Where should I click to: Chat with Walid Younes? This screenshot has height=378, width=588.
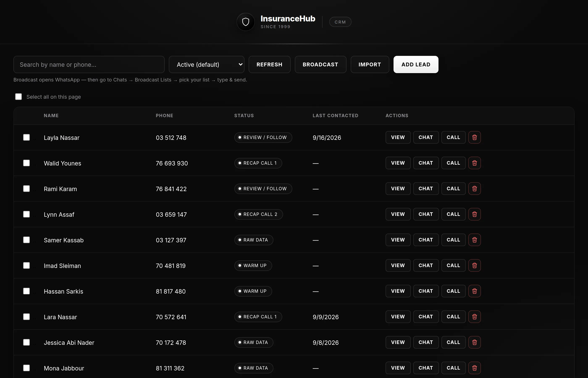click(426, 163)
